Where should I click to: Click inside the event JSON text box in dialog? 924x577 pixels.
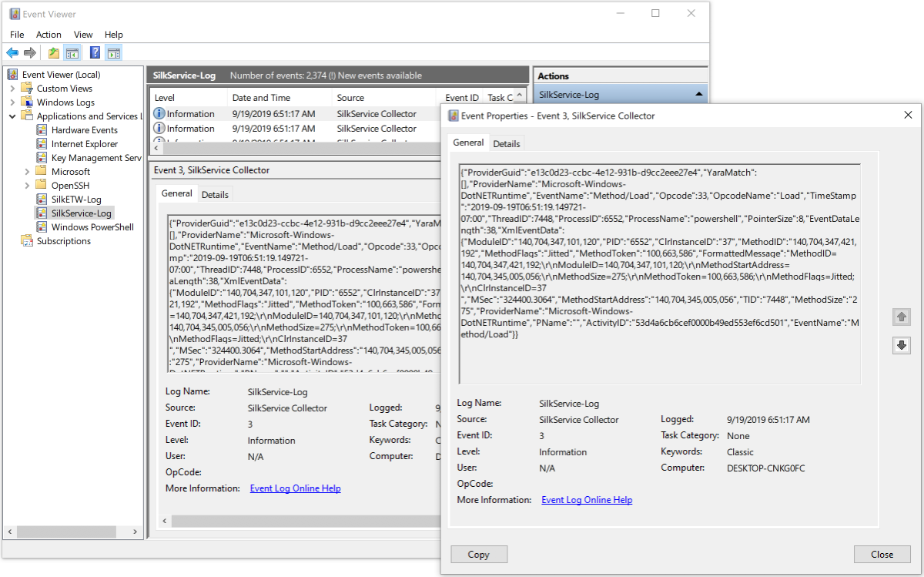tap(659, 273)
